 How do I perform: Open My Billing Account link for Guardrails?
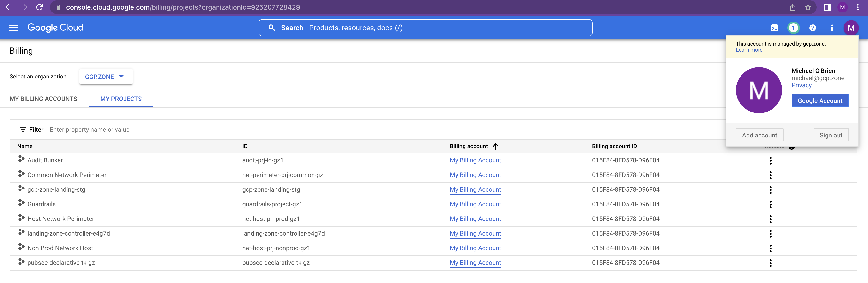(475, 204)
